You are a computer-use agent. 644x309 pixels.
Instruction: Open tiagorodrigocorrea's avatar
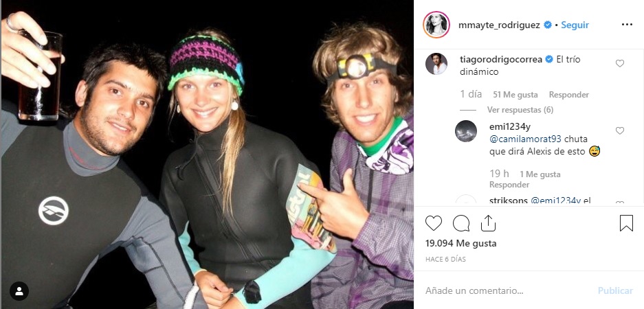coord(436,64)
